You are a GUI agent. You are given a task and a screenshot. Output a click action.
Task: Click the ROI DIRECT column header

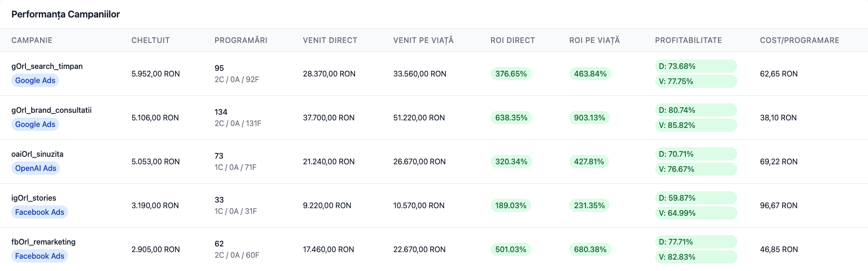click(x=513, y=40)
